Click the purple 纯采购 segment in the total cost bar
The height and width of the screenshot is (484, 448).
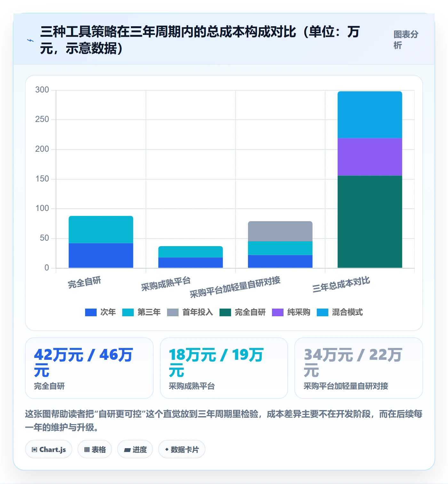pyautogui.click(x=370, y=157)
